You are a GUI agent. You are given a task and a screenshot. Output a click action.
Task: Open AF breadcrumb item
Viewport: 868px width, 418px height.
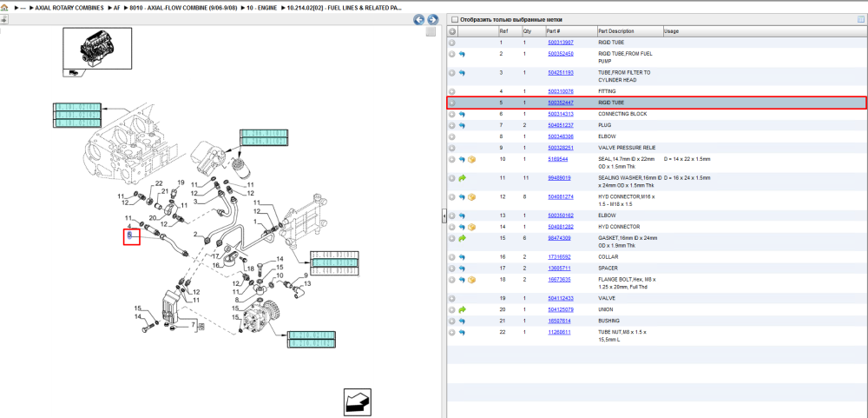click(117, 8)
